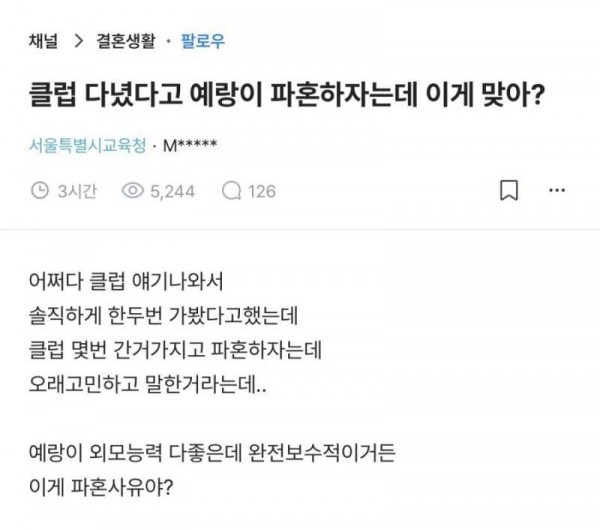Open the 서울특별시교육청 company link

pyautogui.click(x=88, y=145)
